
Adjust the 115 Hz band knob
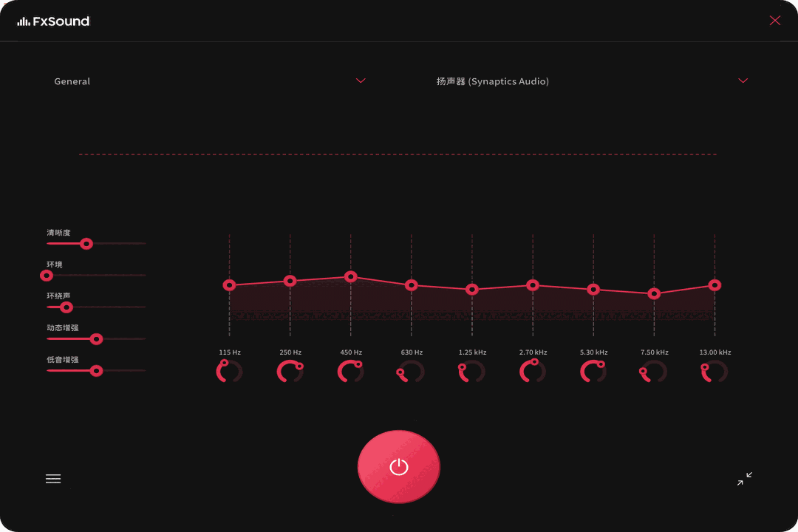point(229,372)
